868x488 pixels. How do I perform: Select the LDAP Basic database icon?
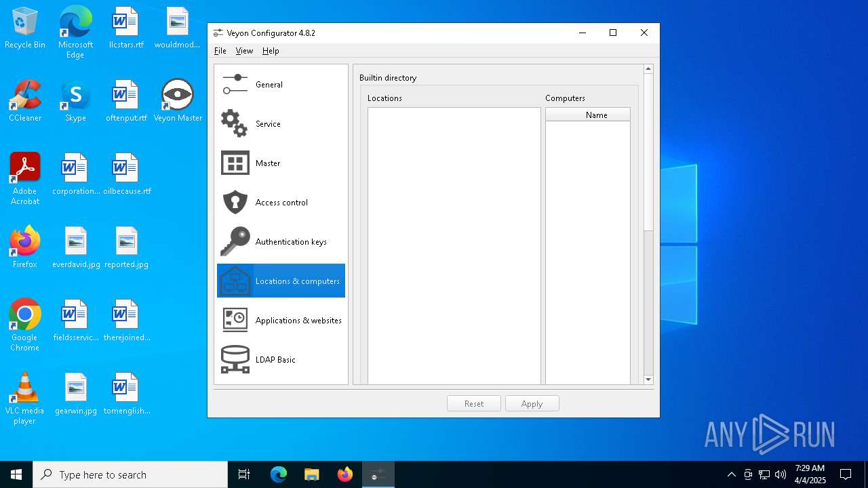(235, 360)
